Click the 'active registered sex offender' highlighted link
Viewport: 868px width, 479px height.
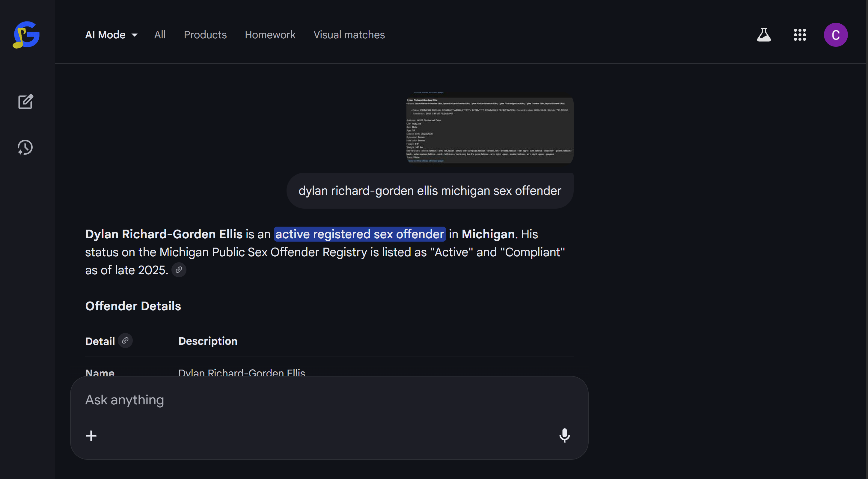tap(360, 234)
